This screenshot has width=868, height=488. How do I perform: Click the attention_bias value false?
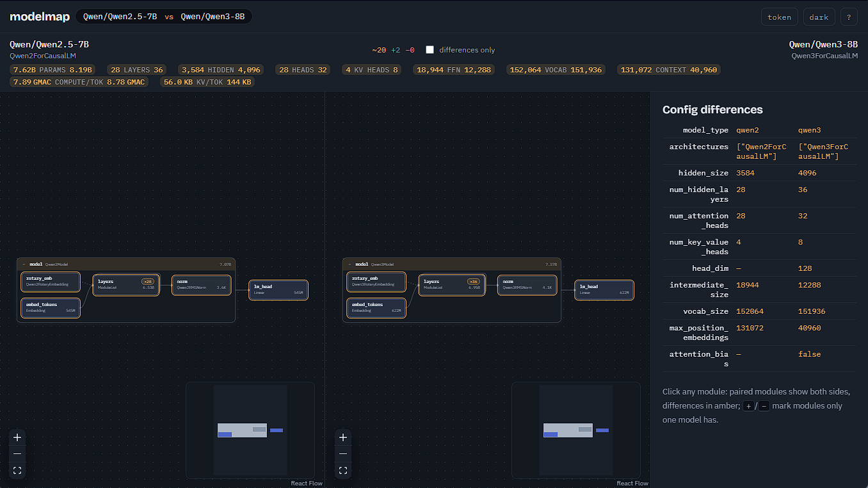click(809, 354)
